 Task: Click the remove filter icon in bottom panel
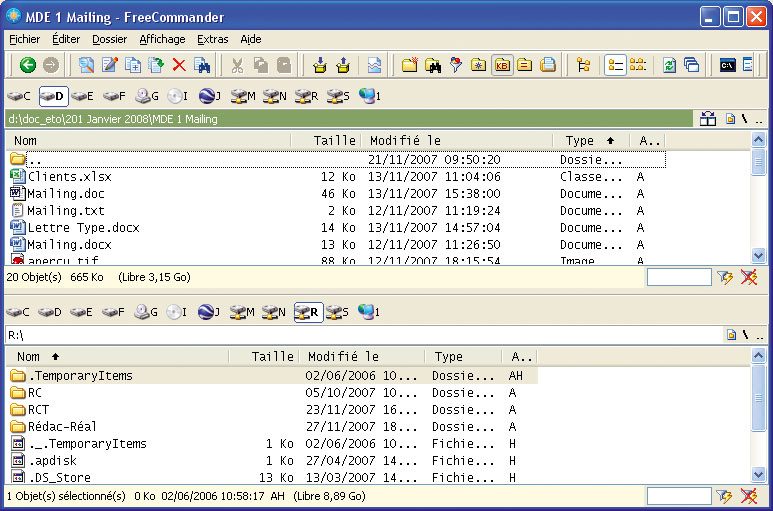point(748,496)
